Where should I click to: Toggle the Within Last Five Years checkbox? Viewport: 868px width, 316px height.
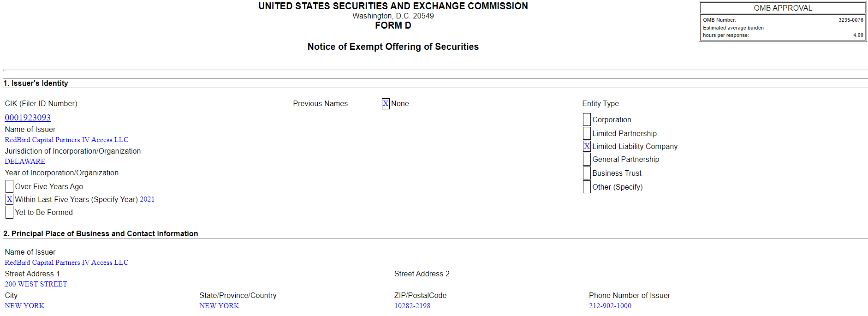[x=9, y=199]
